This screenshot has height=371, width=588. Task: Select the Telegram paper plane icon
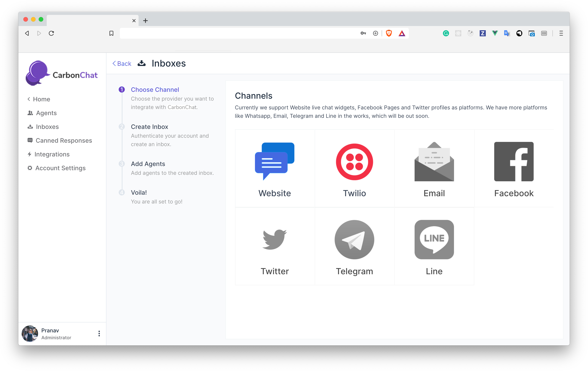click(x=354, y=240)
